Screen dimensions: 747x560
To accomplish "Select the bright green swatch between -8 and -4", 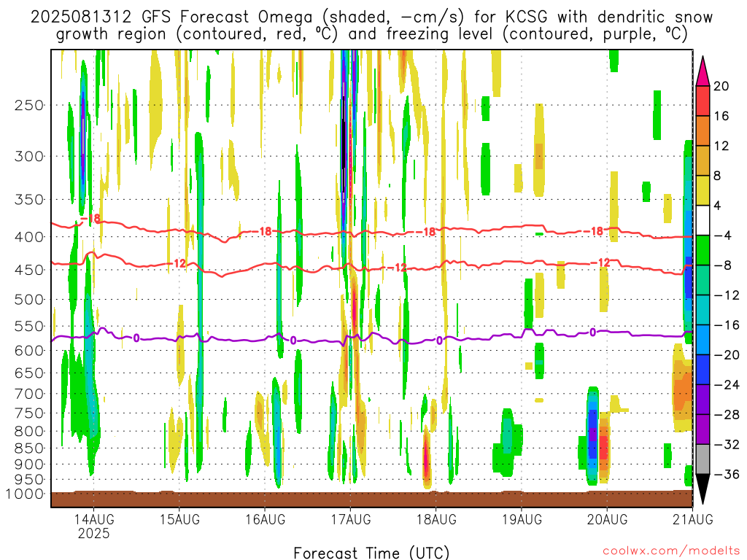I will pos(703,251).
